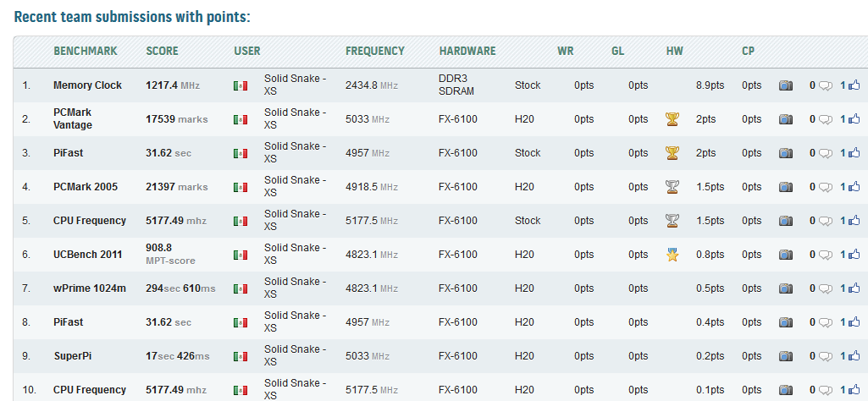Click the SCORE column header
This screenshot has height=401, width=868.
(x=162, y=51)
